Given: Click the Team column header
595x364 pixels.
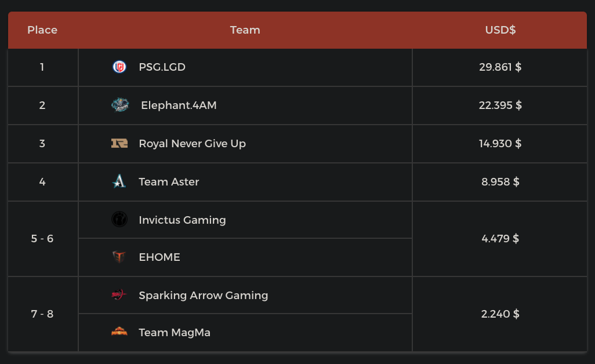Looking at the screenshot, I should 245,30.
